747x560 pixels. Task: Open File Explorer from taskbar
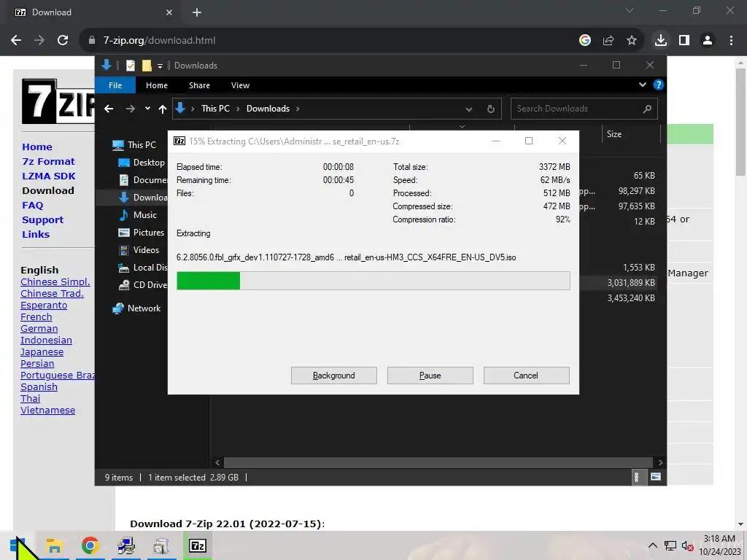54,545
